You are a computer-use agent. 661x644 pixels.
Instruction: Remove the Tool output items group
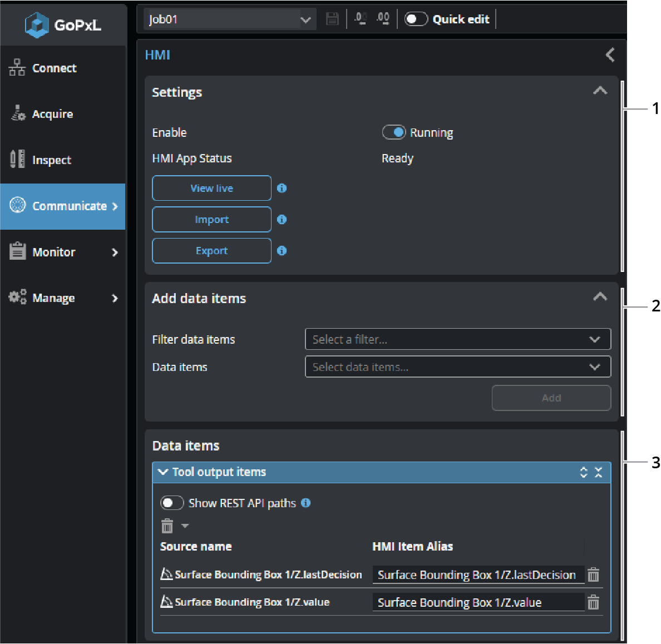[x=599, y=472]
